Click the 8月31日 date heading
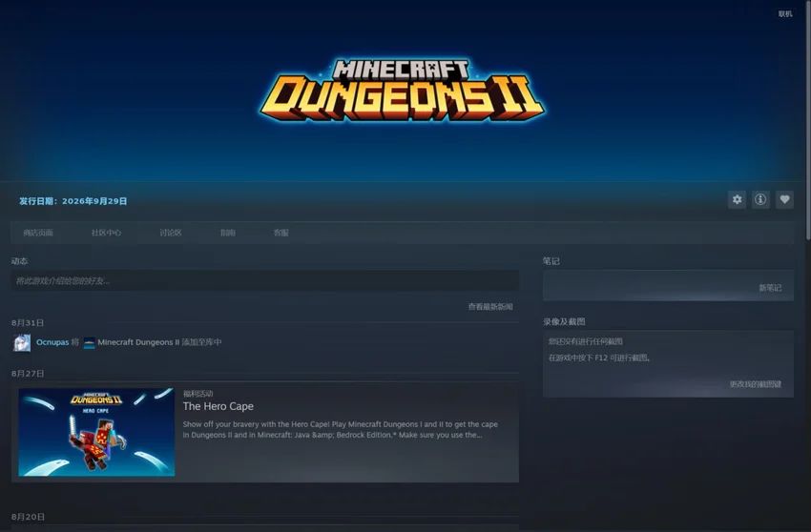 28,323
